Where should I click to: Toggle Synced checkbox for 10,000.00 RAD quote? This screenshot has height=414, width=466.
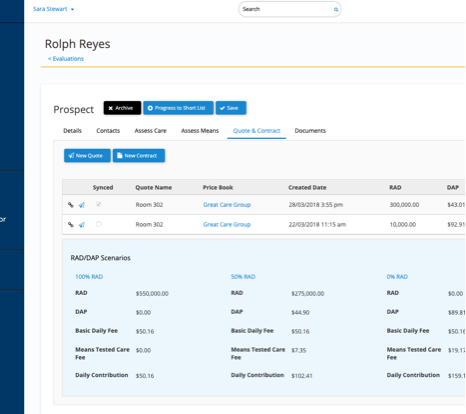[x=99, y=224]
